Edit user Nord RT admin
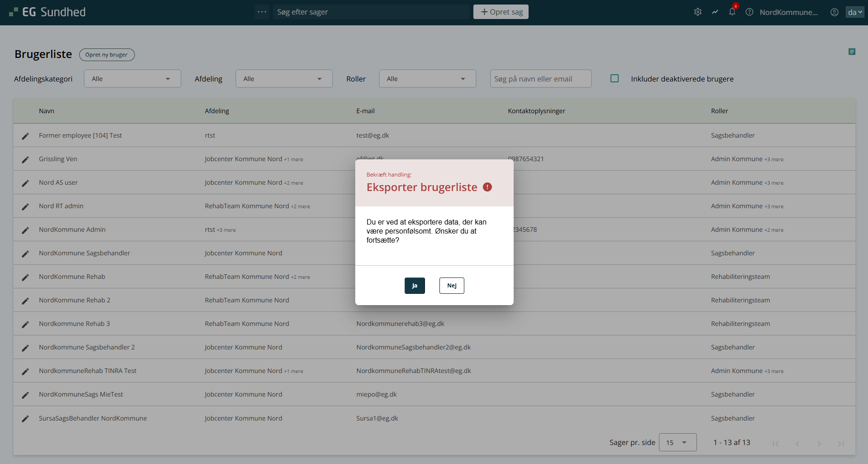The width and height of the screenshot is (868, 464). coord(25,206)
